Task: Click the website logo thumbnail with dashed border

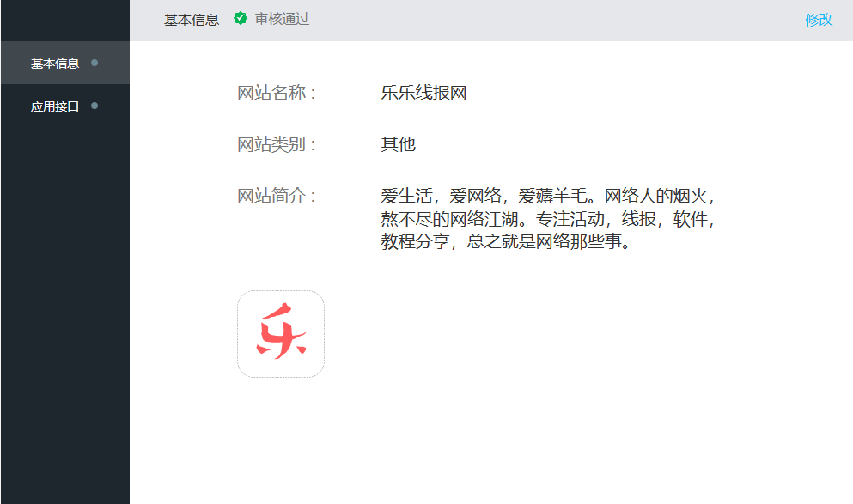Action: [281, 334]
